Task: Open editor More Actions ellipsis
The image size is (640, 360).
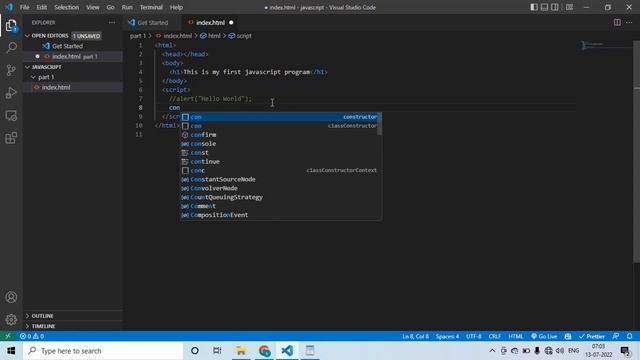Action: (629, 22)
